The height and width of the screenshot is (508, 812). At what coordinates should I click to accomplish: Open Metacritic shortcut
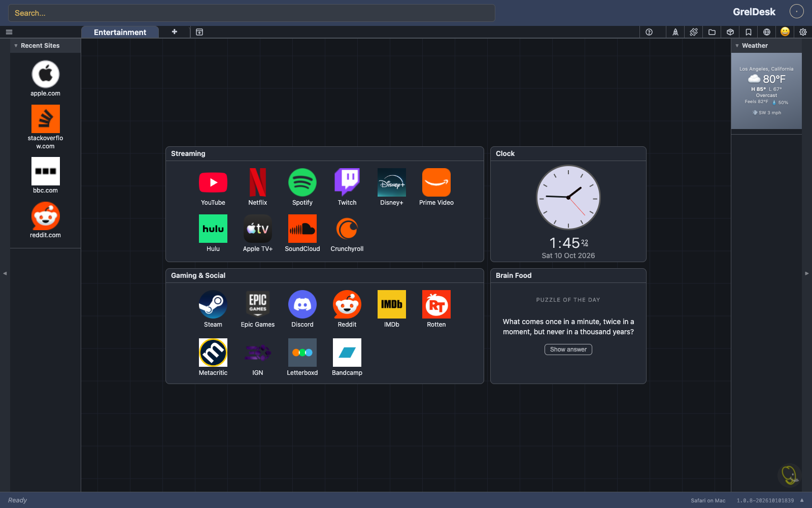213,357
